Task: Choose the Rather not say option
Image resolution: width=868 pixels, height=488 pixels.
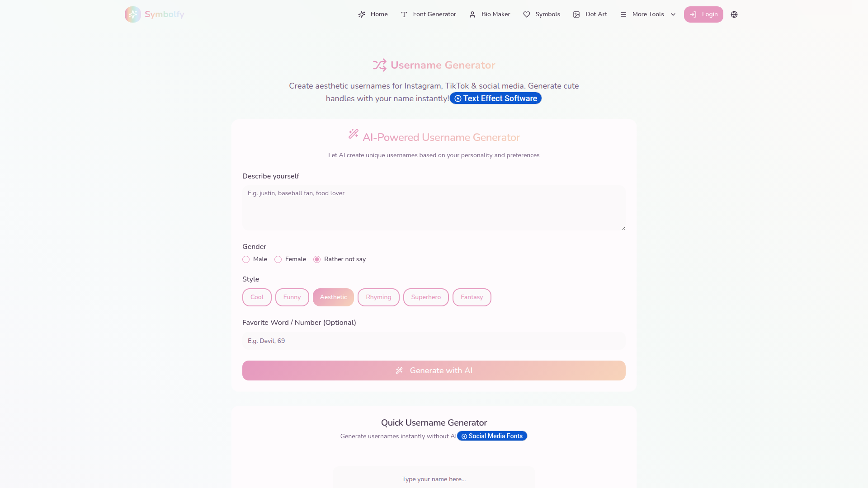Action: coord(317,259)
